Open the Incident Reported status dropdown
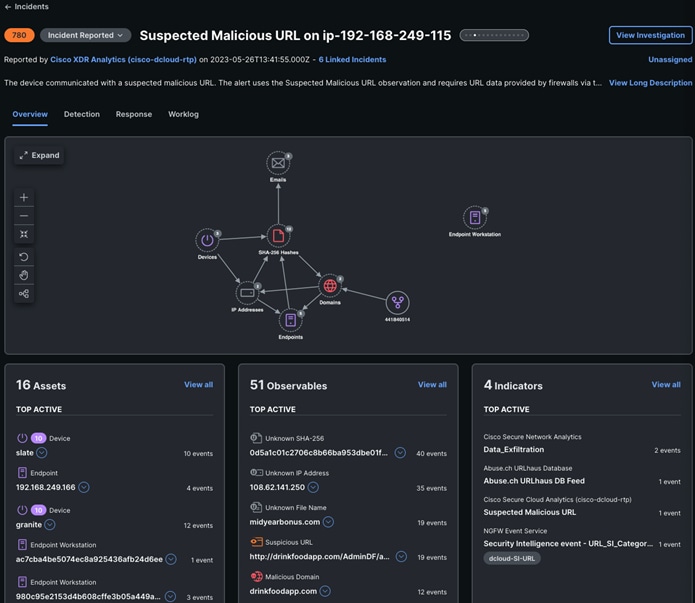The width and height of the screenshot is (695, 603). point(85,35)
